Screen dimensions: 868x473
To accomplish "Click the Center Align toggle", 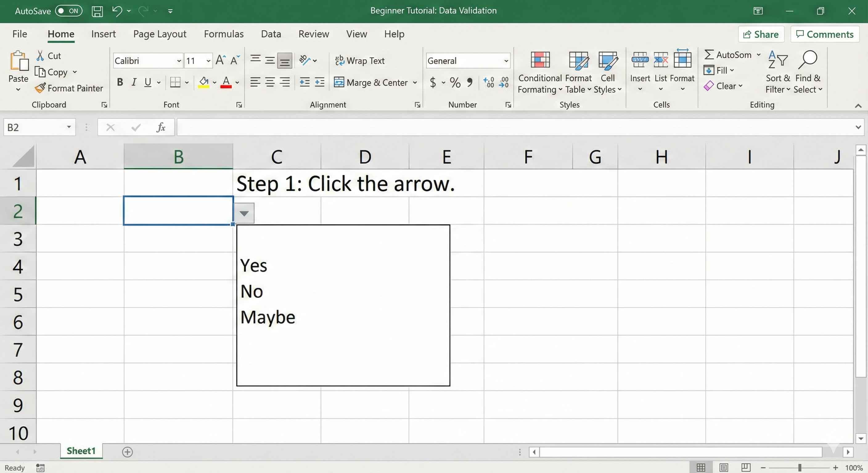I will pyautogui.click(x=270, y=82).
